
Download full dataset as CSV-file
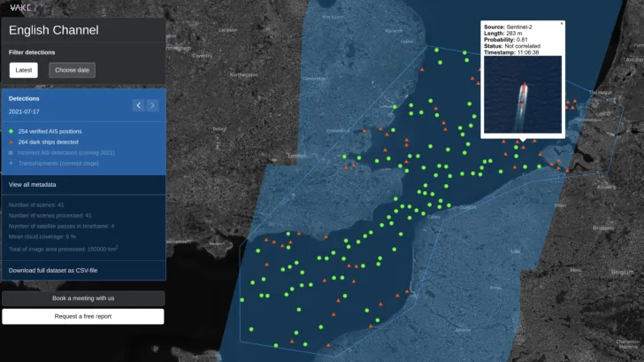(53, 270)
